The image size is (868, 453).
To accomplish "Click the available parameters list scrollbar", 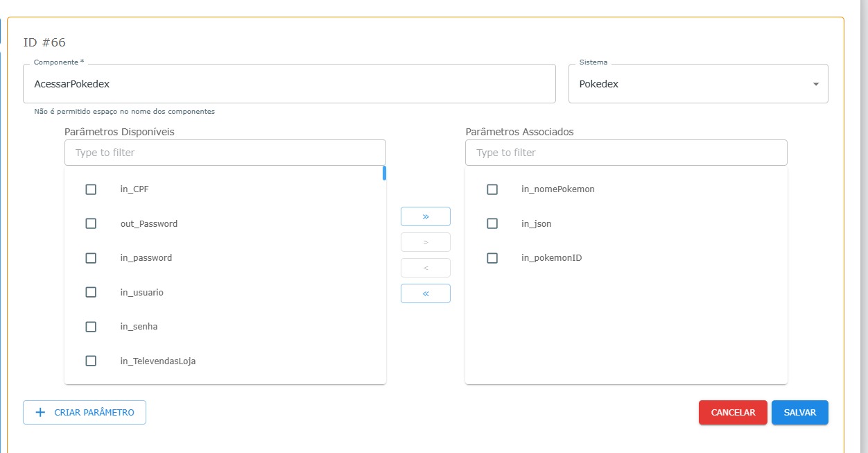I will (384, 173).
